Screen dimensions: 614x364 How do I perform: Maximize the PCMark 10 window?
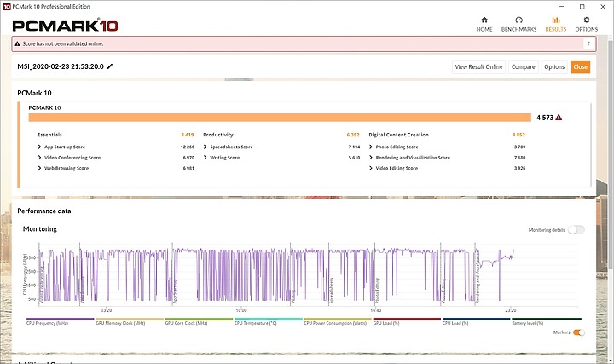click(582, 7)
